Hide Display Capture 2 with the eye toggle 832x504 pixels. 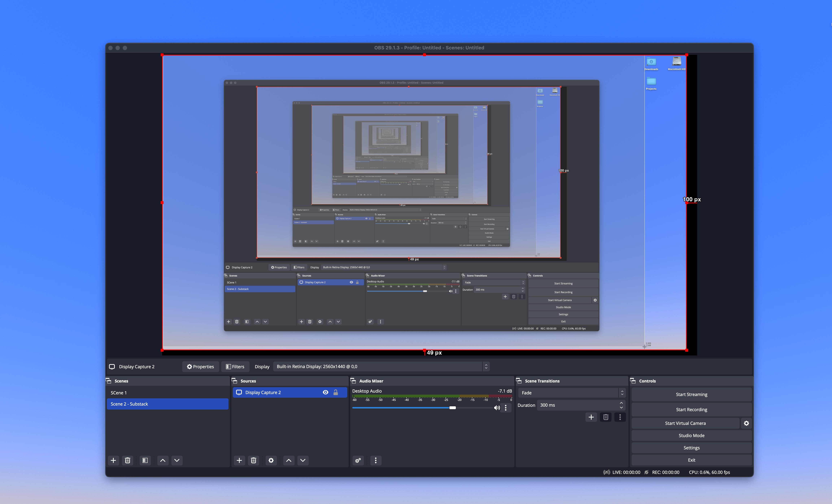(x=325, y=392)
